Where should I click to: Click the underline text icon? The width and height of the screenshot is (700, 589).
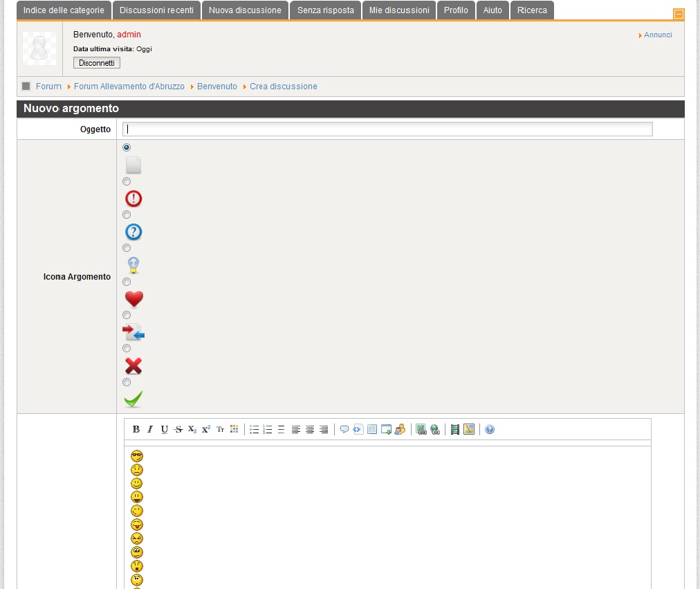pos(164,429)
